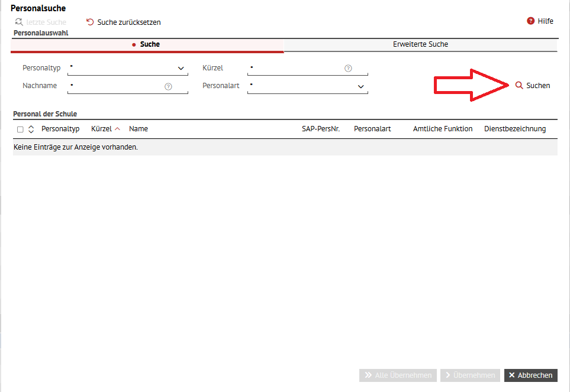The width and height of the screenshot is (570, 392).
Task: Sort table by Personalart column header
Action: click(x=372, y=129)
